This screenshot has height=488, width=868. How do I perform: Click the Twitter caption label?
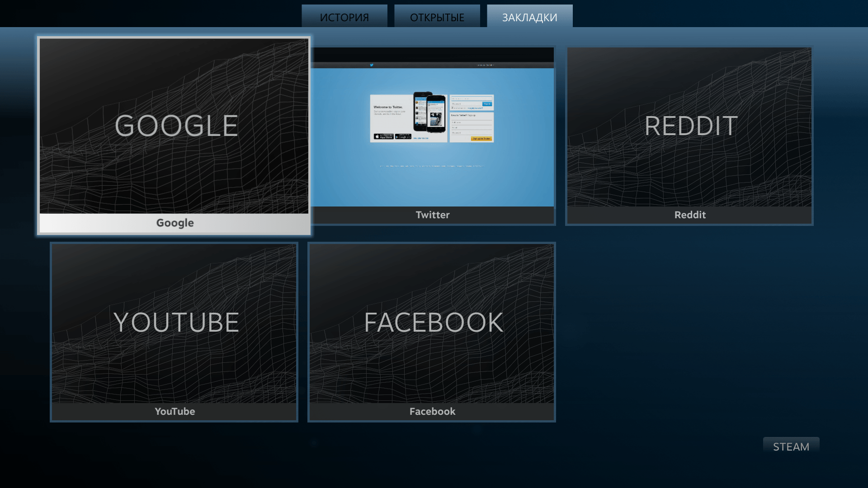[x=433, y=215]
